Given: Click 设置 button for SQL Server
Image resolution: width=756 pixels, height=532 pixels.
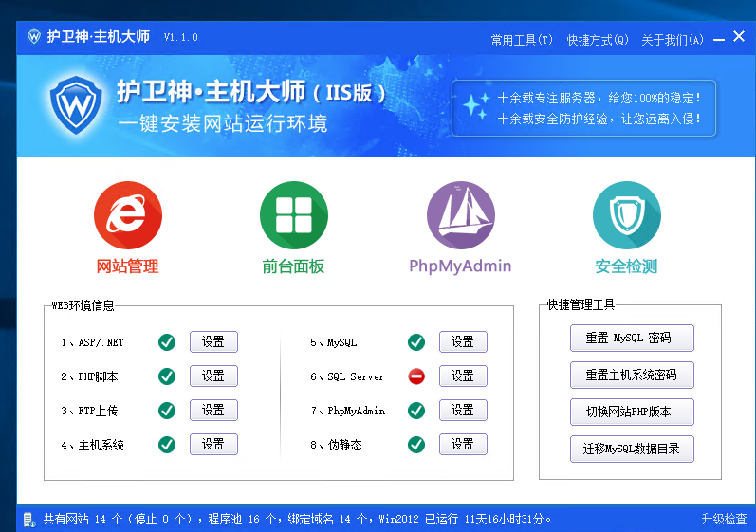Looking at the screenshot, I should (x=463, y=376).
